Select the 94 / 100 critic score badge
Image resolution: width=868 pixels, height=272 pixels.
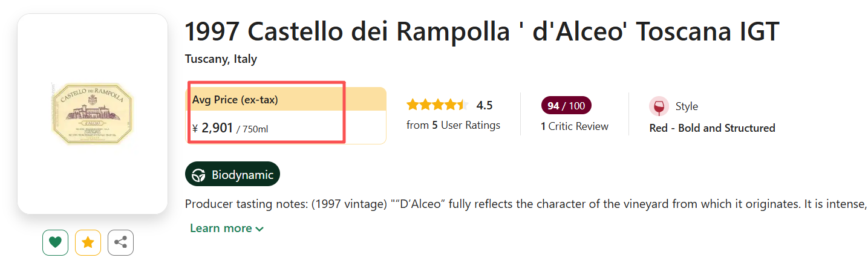[x=566, y=106]
